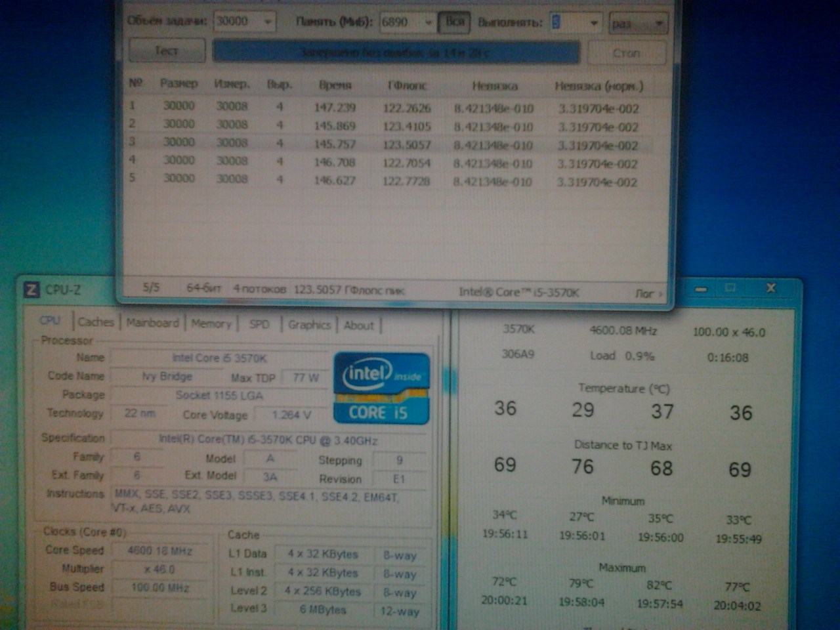Viewport: 840px width, 630px height.
Task: Select the Mainboard tab in CPU-Z
Action: [152, 322]
